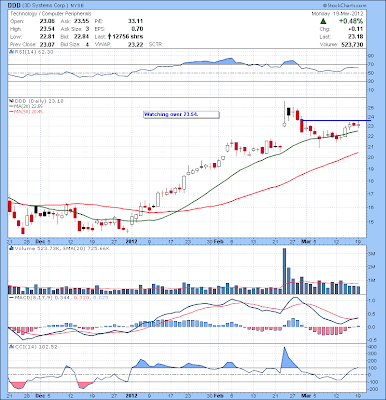Click the tallest volume spike bar
Screen dimensions: 386x400
tap(284, 271)
